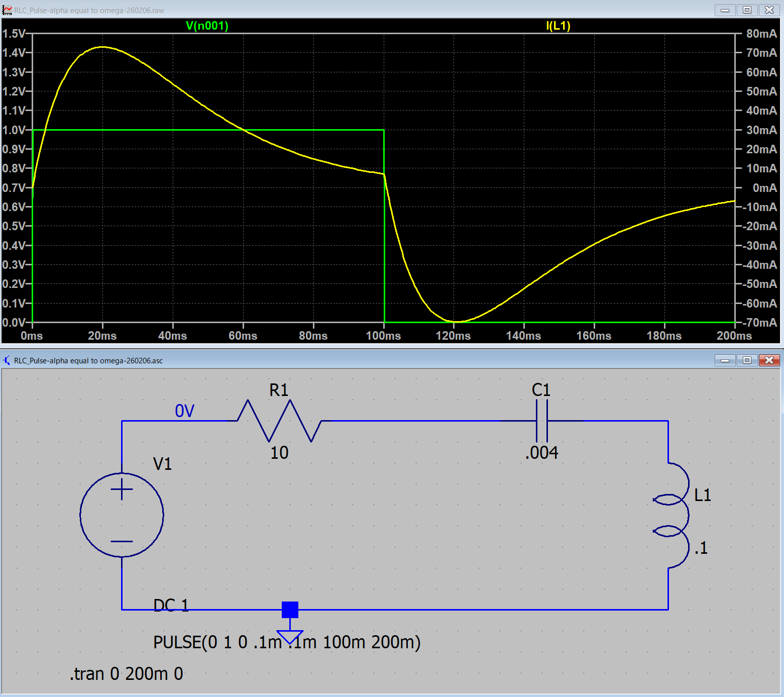Click the resistor R1 symbol
Image resolution: width=784 pixels, height=697 pixels.
coord(279,421)
